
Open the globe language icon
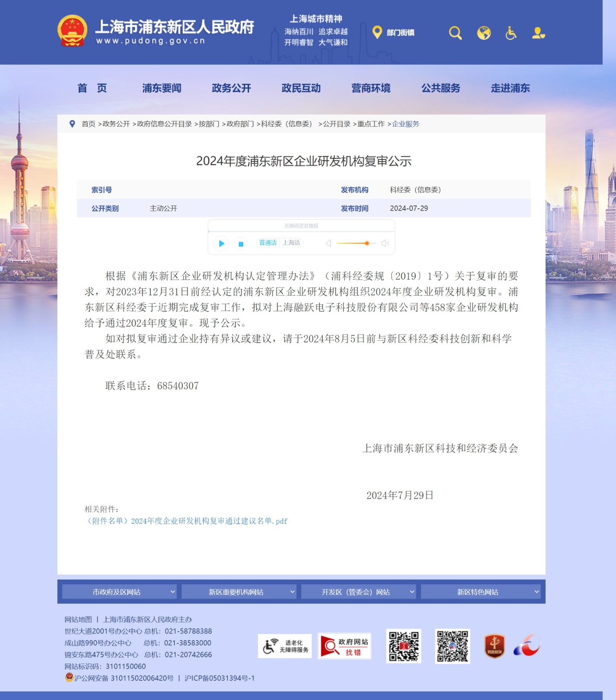click(484, 33)
